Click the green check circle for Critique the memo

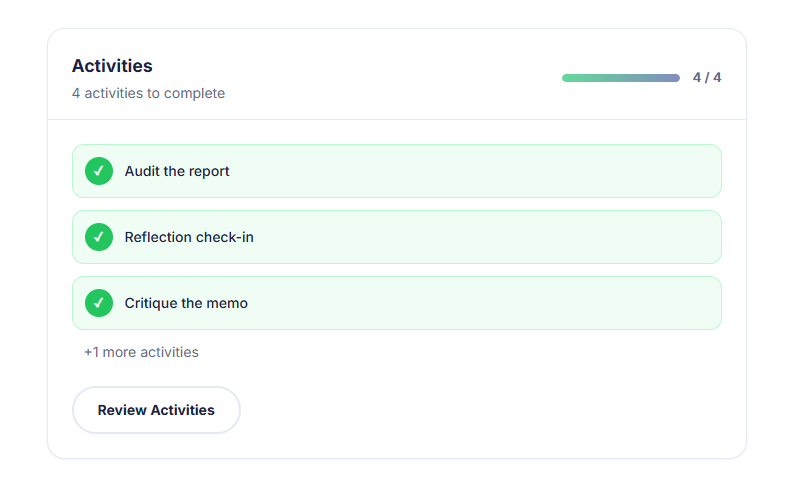tap(99, 303)
